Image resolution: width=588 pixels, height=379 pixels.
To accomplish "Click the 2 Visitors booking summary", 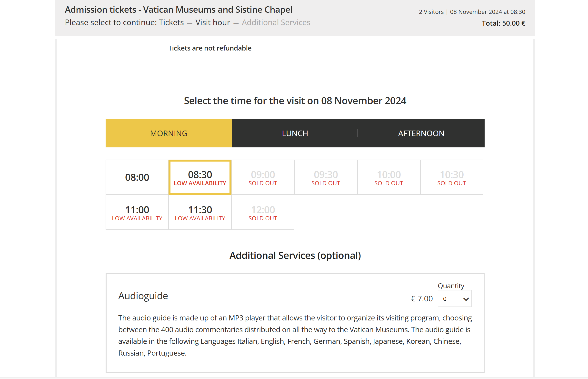I will point(431,12).
